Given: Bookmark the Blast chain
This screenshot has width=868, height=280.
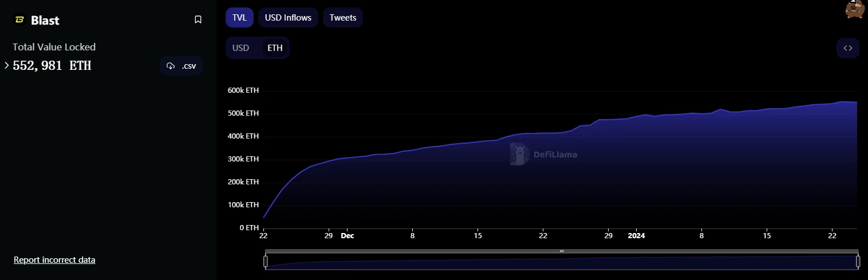Looking at the screenshot, I should coord(198,20).
